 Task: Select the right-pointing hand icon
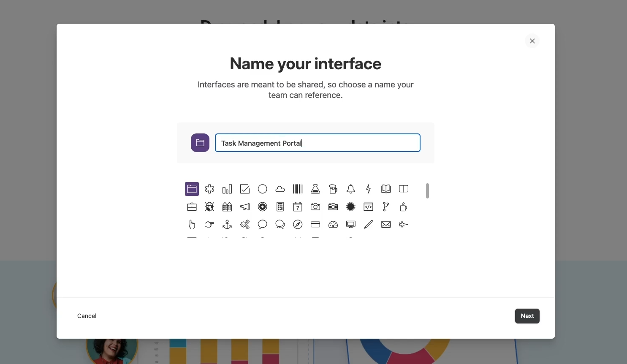point(209,225)
